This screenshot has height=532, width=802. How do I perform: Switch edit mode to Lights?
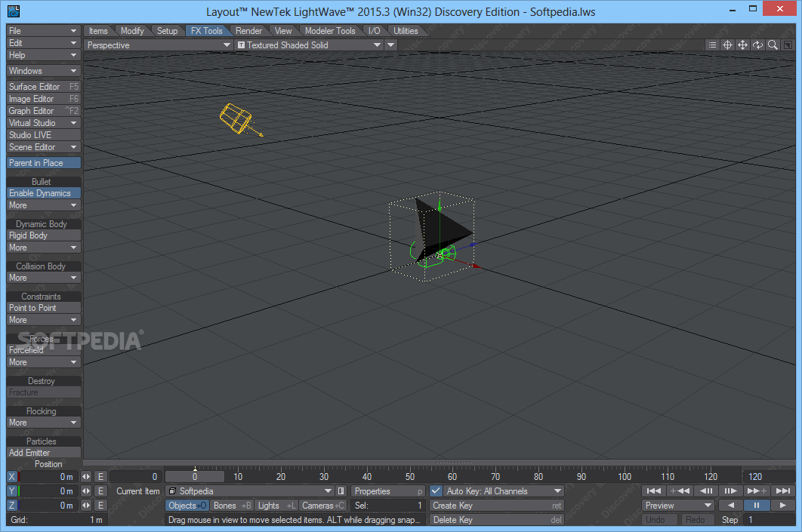276,505
